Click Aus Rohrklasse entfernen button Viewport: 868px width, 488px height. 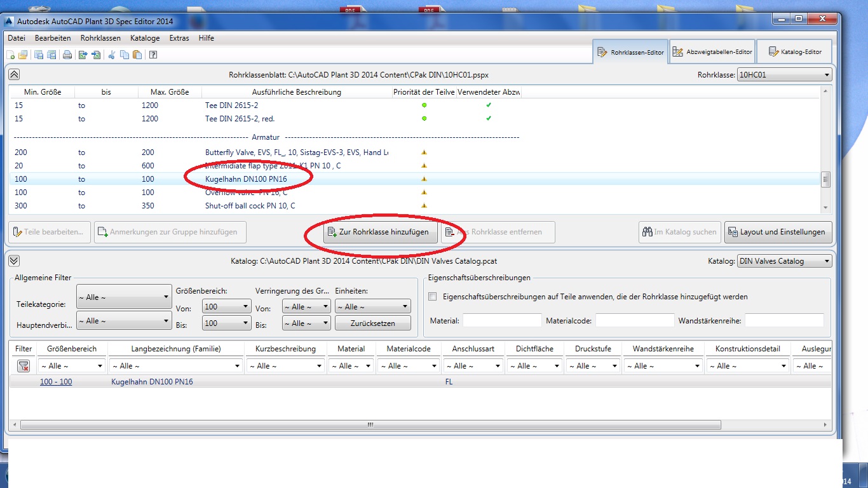[x=498, y=232]
